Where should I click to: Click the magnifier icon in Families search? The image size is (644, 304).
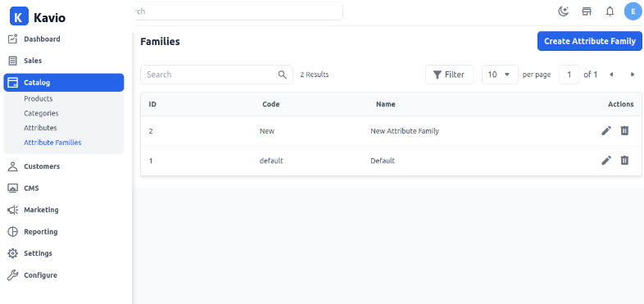(x=282, y=75)
